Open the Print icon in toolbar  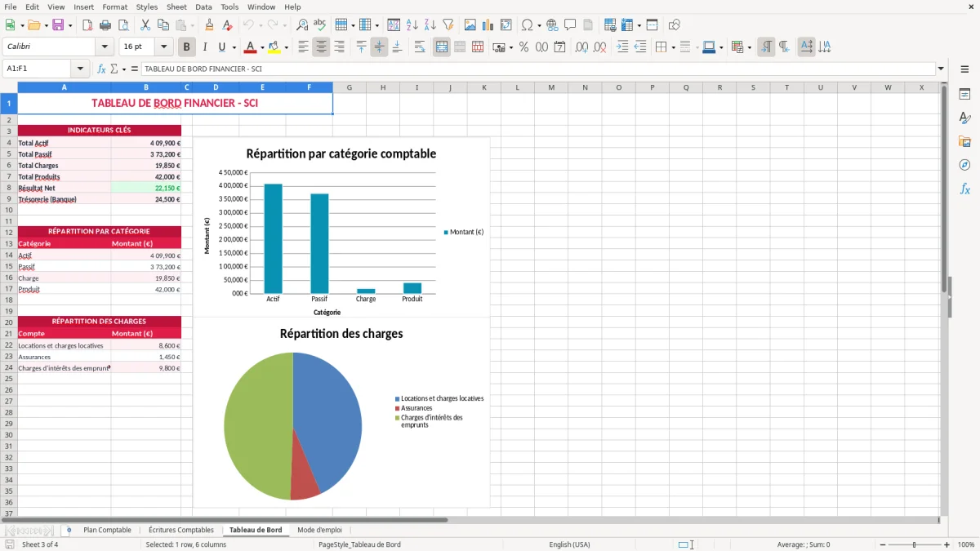(x=105, y=25)
